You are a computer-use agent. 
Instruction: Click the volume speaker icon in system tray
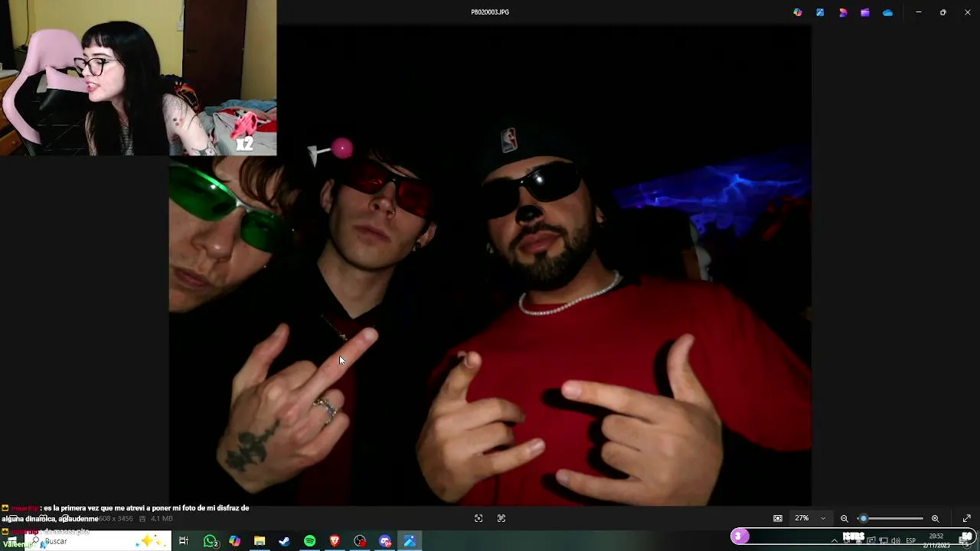[896, 541]
